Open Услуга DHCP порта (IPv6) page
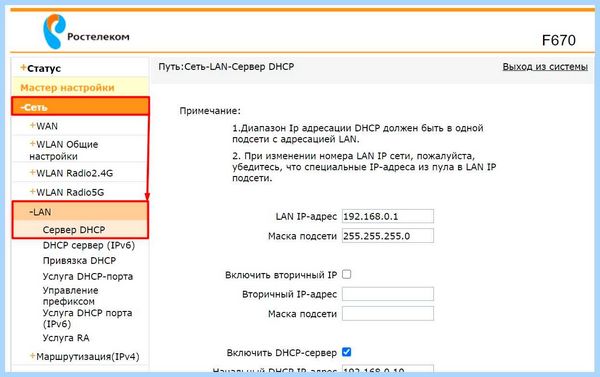The image size is (600, 377). [87, 318]
